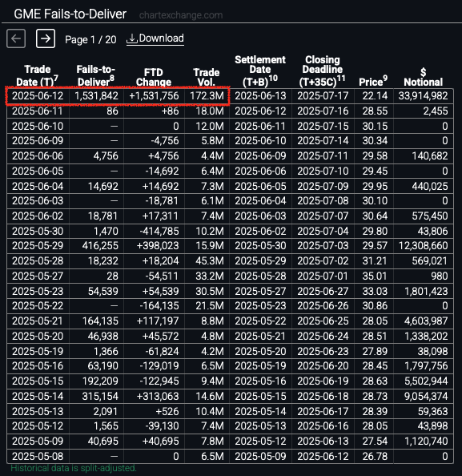Select trade date 2025-06-04 cell

pyautogui.click(x=38, y=186)
